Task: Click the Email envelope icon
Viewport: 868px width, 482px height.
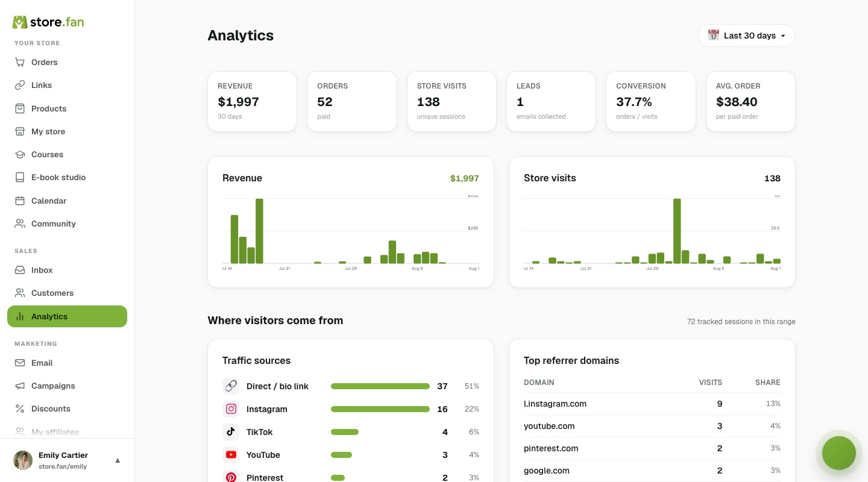Action: tap(20, 363)
